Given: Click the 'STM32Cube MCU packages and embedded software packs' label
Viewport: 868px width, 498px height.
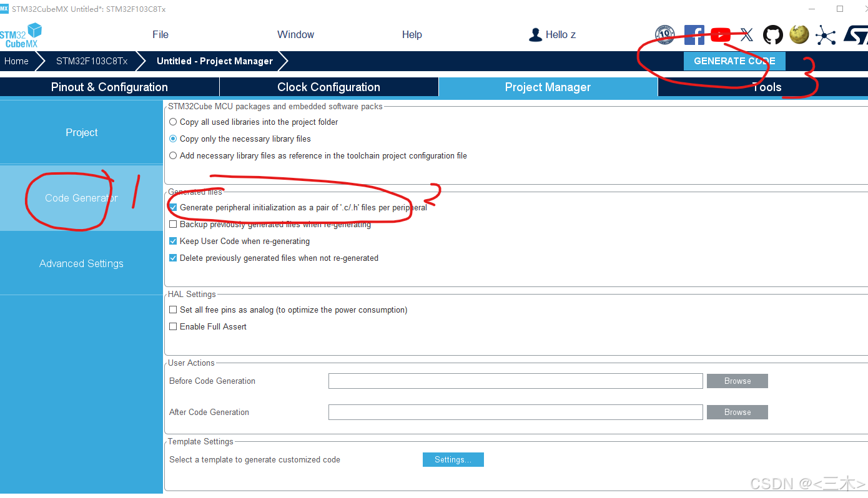Looking at the screenshot, I should point(275,106).
